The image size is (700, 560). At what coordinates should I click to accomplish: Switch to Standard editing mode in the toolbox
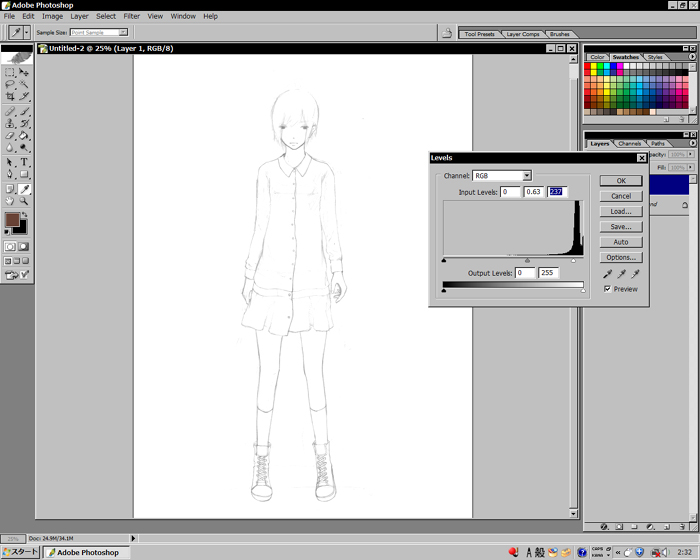coord(10,246)
